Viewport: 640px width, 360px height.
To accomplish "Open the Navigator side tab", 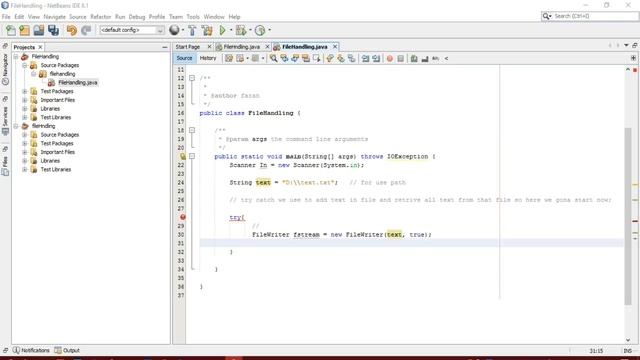I will [5, 69].
